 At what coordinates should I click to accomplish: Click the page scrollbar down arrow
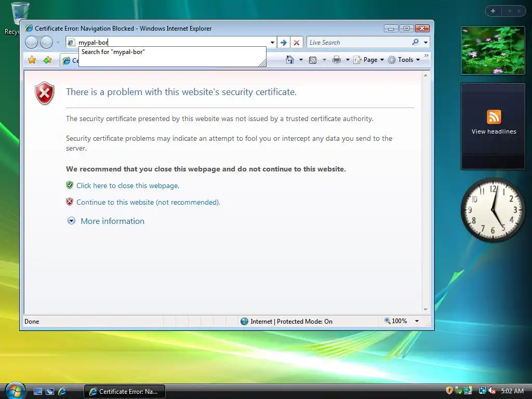[x=425, y=309]
